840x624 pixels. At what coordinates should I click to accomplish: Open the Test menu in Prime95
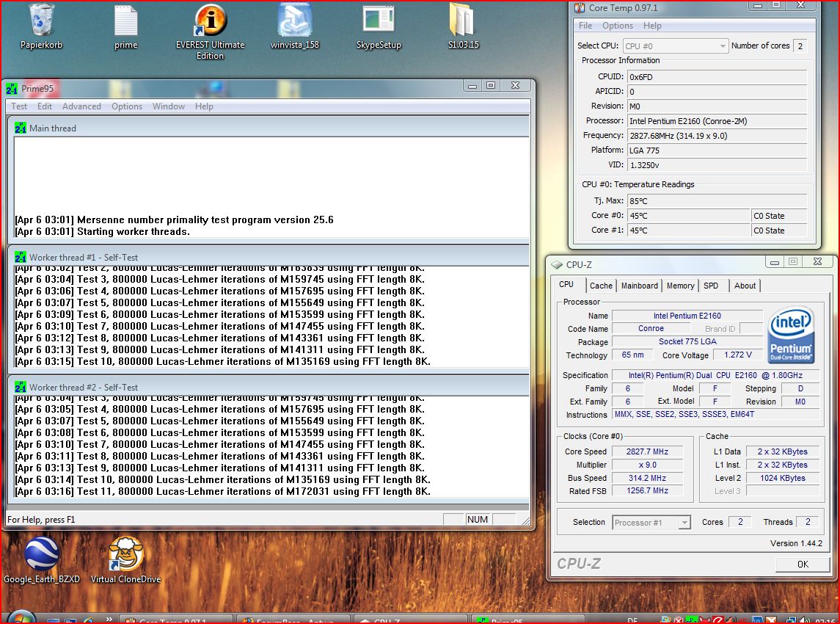(19, 106)
